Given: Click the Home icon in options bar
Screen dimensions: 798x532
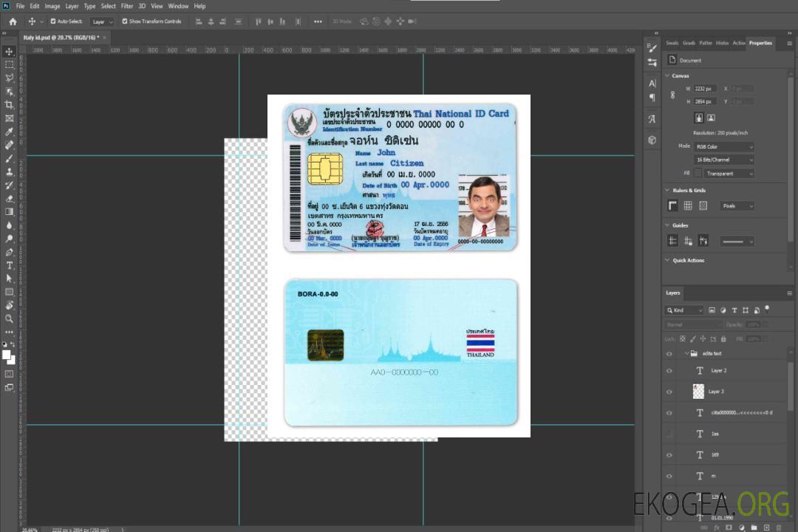Looking at the screenshot, I should (13, 21).
